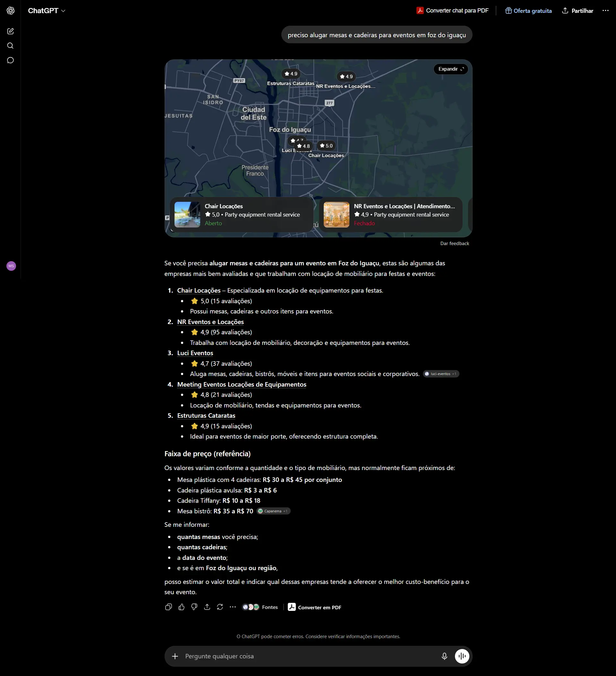Image resolution: width=616 pixels, height=676 pixels.
Task: Open the Chair Locações link in list
Action: pos(199,290)
